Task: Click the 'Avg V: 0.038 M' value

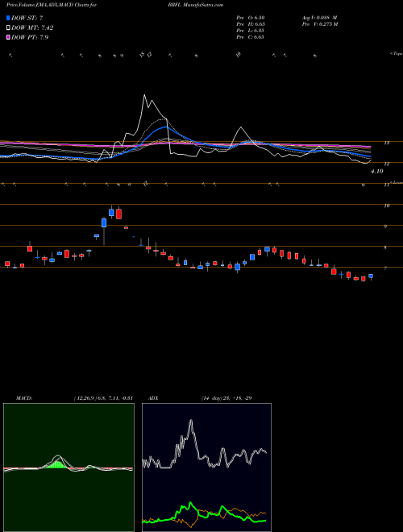Action: (319, 18)
